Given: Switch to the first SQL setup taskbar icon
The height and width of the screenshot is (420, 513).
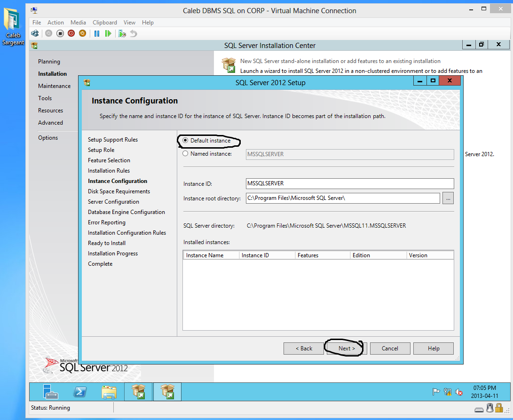Looking at the screenshot, I should tap(138, 392).
